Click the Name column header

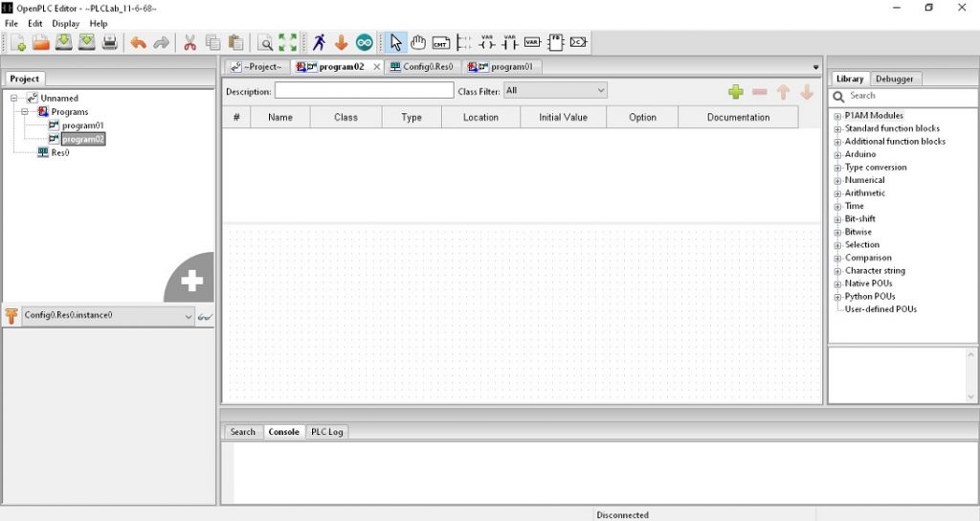click(280, 117)
